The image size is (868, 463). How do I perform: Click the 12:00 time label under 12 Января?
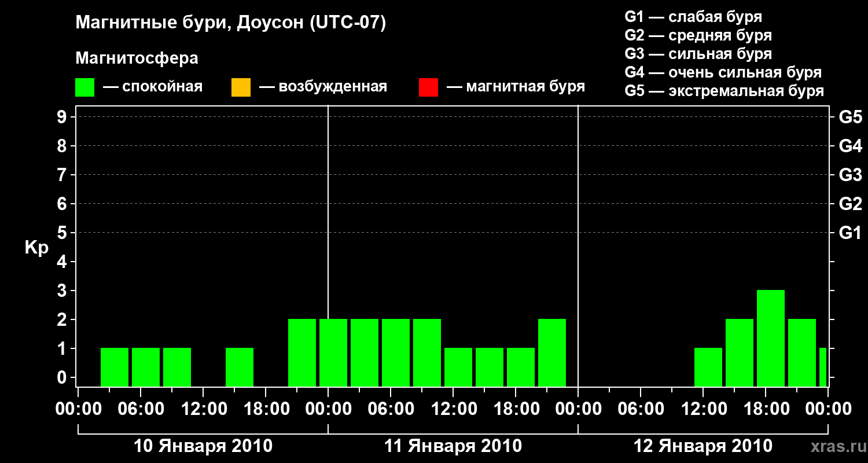(703, 409)
